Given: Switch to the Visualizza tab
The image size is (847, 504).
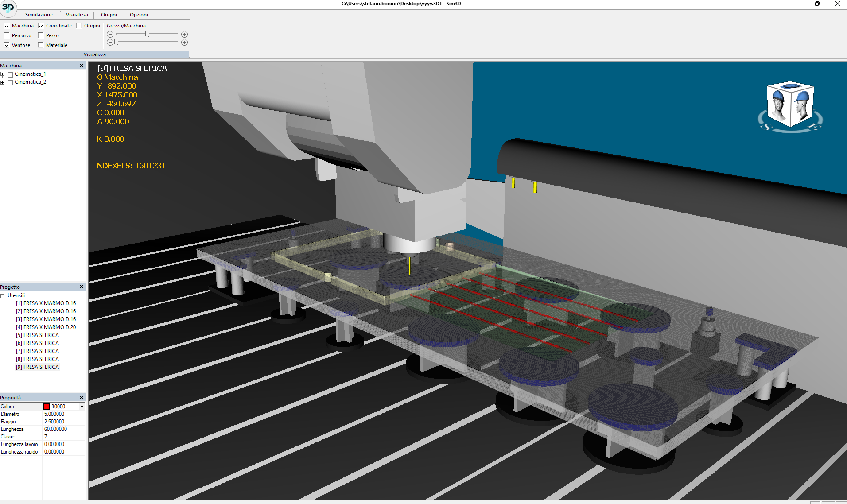Looking at the screenshot, I should (77, 15).
